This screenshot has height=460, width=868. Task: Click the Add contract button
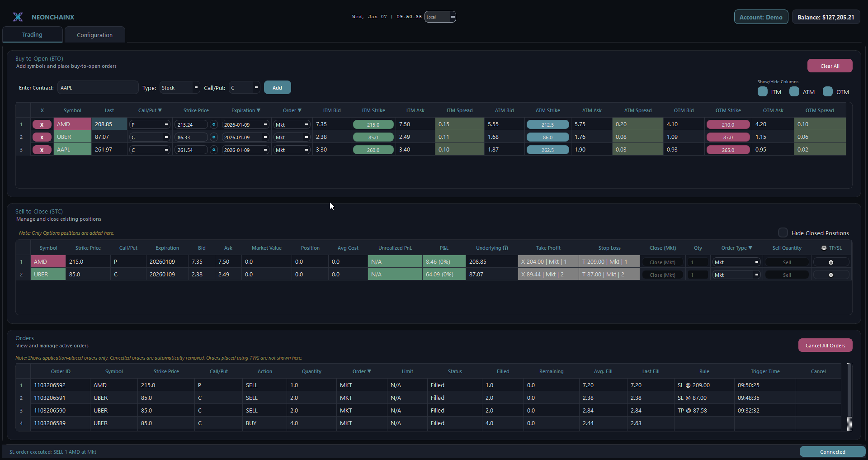click(x=277, y=88)
